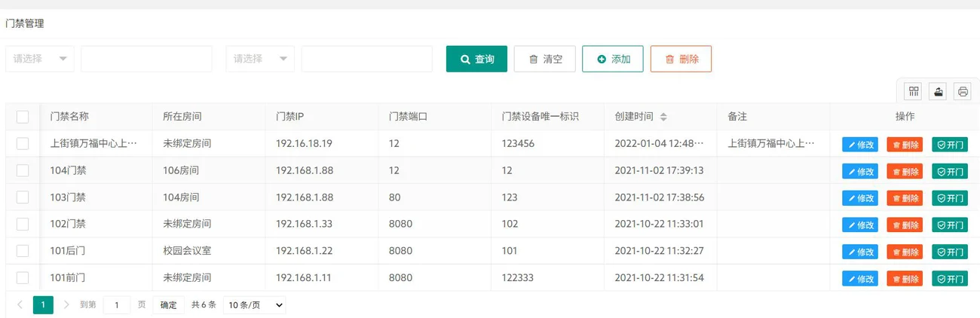Open the 10条/页 page size dropdown
Screen dimensions: 980x318
pyautogui.click(x=255, y=304)
